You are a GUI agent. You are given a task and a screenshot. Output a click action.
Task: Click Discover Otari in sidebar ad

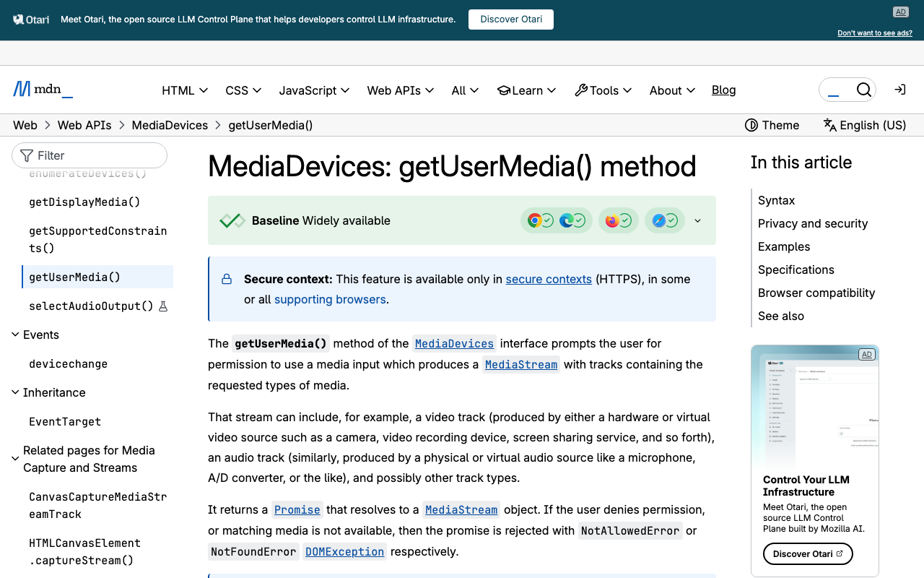coord(808,553)
